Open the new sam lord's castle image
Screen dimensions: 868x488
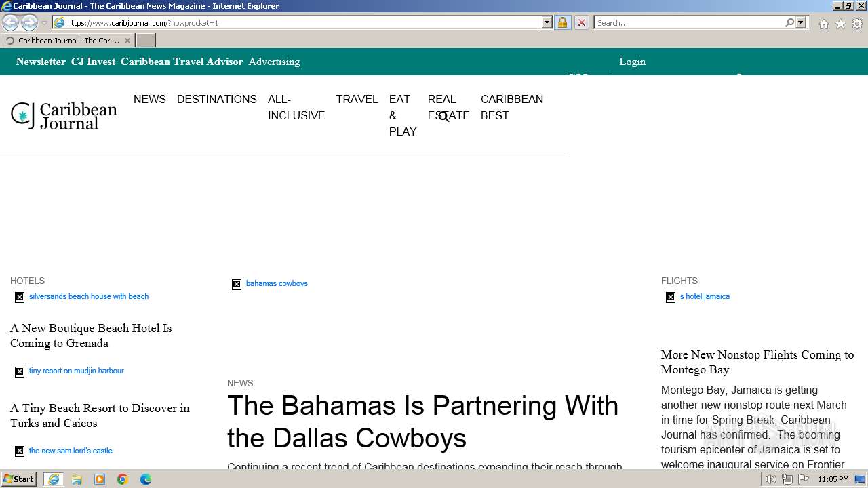point(64,451)
